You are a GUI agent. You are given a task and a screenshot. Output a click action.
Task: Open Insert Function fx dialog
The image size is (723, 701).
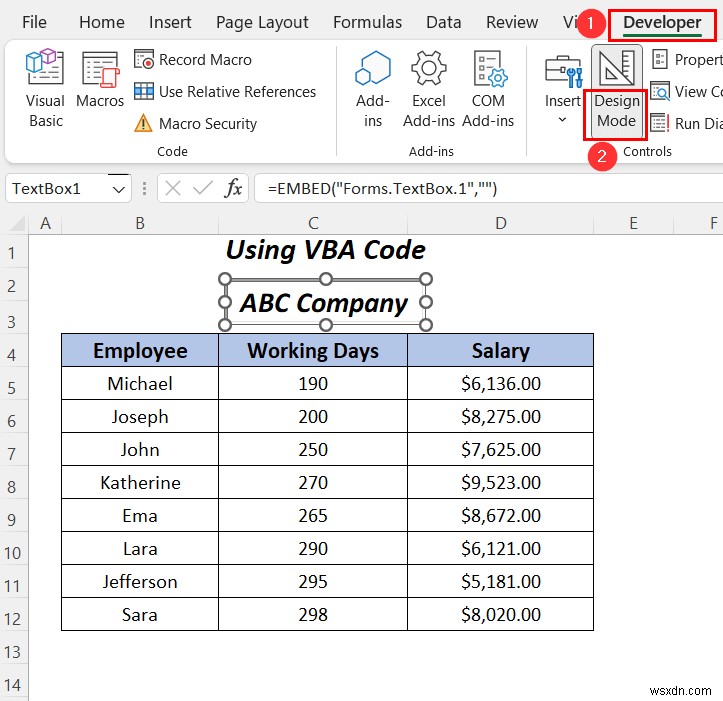click(233, 189)
